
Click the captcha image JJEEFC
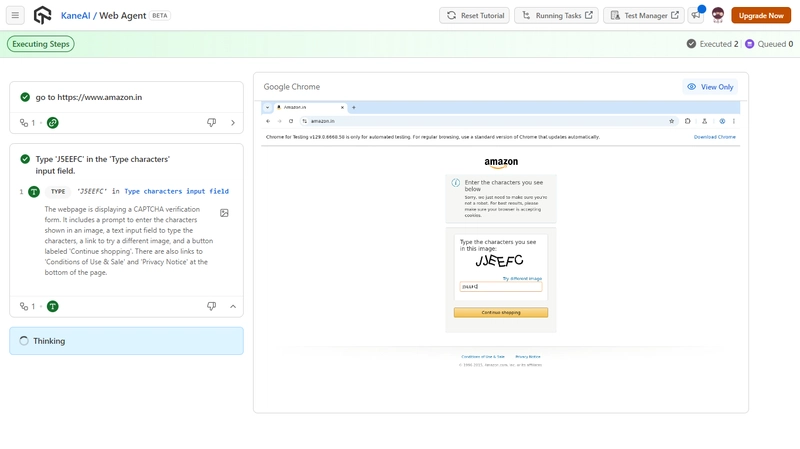click(x=499, y=261)
